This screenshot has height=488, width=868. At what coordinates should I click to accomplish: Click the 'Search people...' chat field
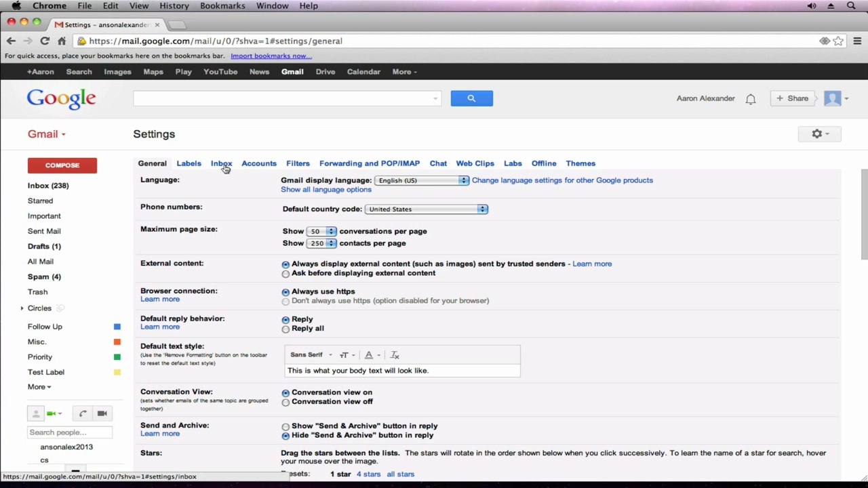tap(69, 432)
